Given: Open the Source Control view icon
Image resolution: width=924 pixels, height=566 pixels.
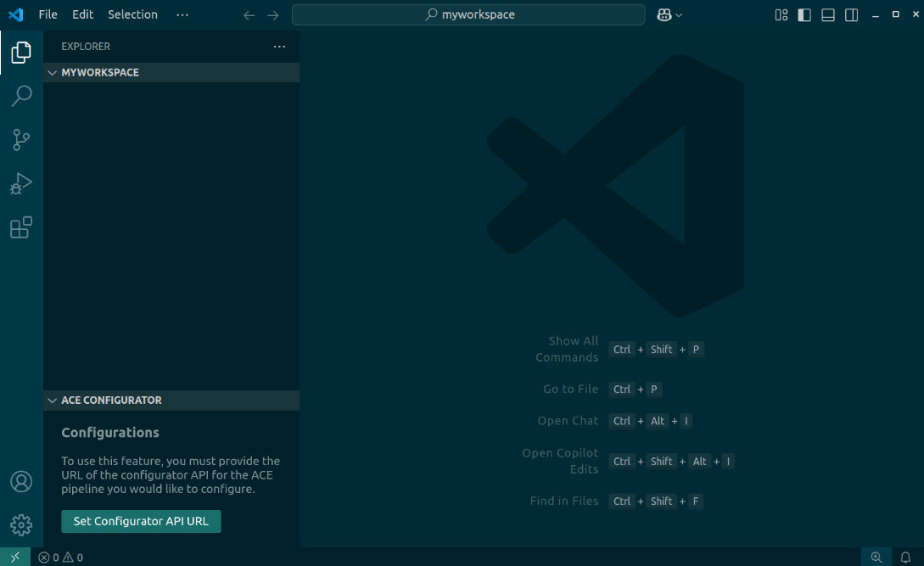Looking at the screenshot, I should (21, 140).
